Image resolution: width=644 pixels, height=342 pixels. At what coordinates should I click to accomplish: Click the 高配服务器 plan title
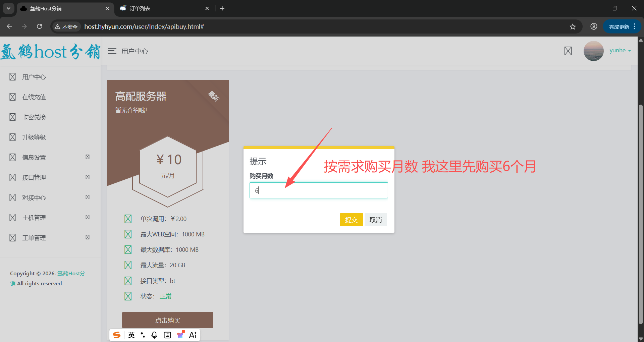(x=141, y=97)
